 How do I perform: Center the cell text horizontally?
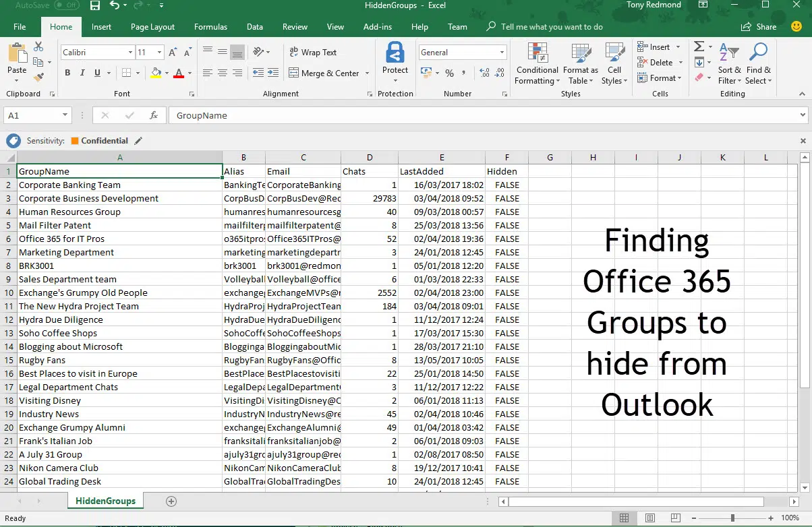223,73
